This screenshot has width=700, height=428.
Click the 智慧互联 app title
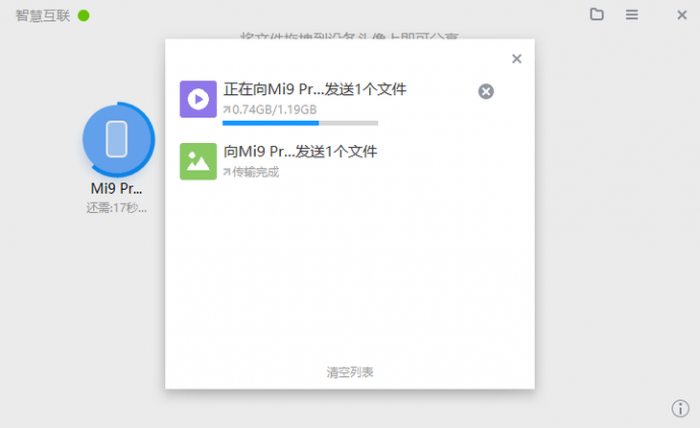(43, 16)
